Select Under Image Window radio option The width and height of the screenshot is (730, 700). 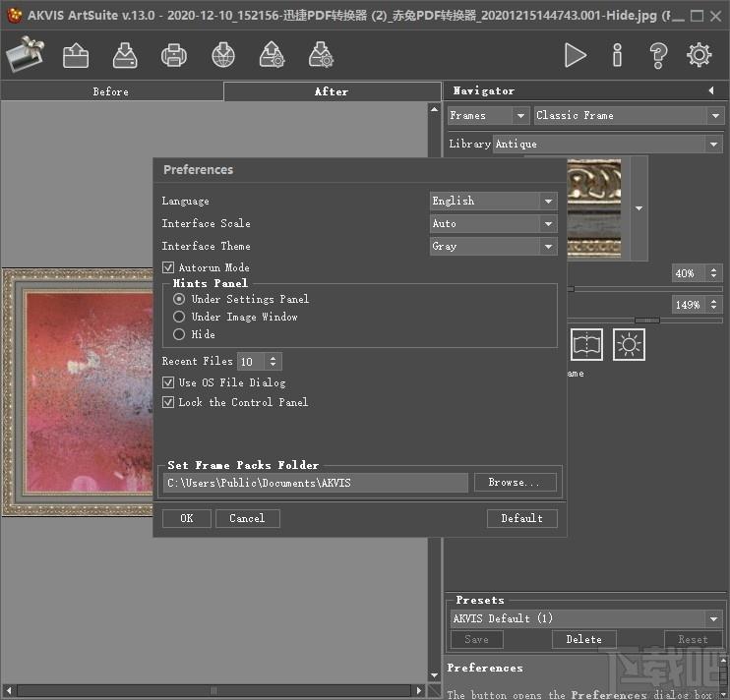coord(179,317)
